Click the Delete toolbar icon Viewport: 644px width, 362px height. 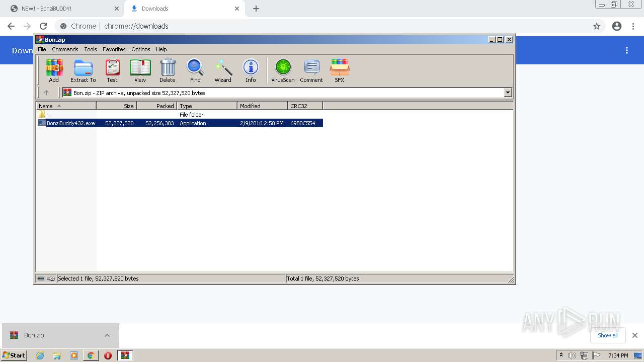coord(168,70)
